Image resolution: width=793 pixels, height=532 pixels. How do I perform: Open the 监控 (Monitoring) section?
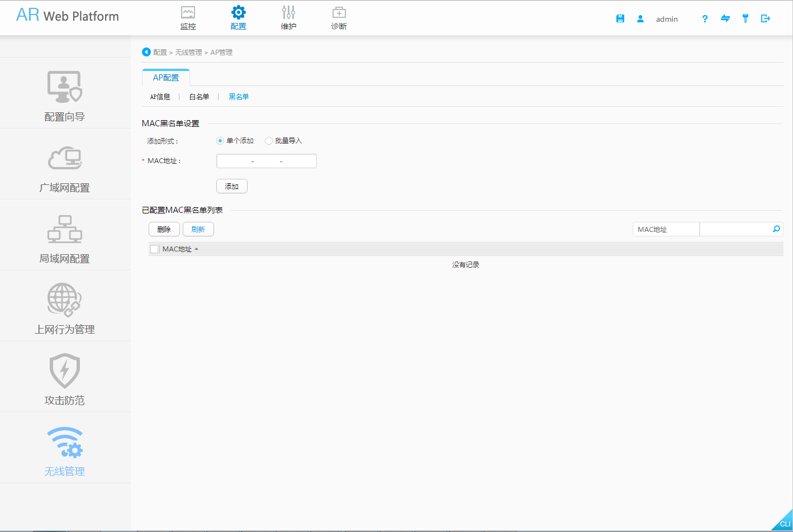tap(188, 17)
